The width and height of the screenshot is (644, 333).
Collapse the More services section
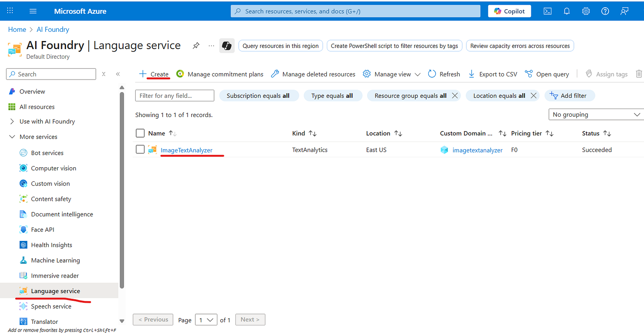point(12,137)
